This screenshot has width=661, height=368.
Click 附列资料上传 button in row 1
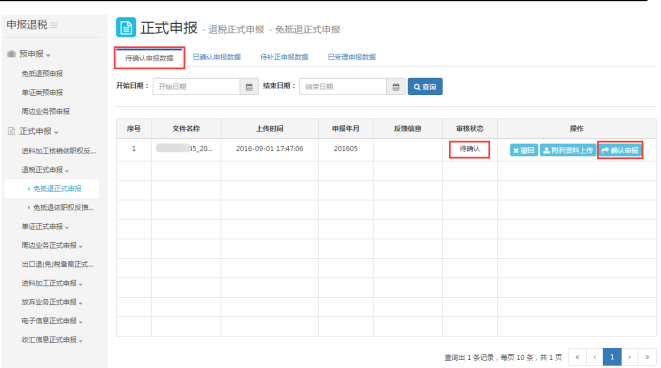coord(568,150)
